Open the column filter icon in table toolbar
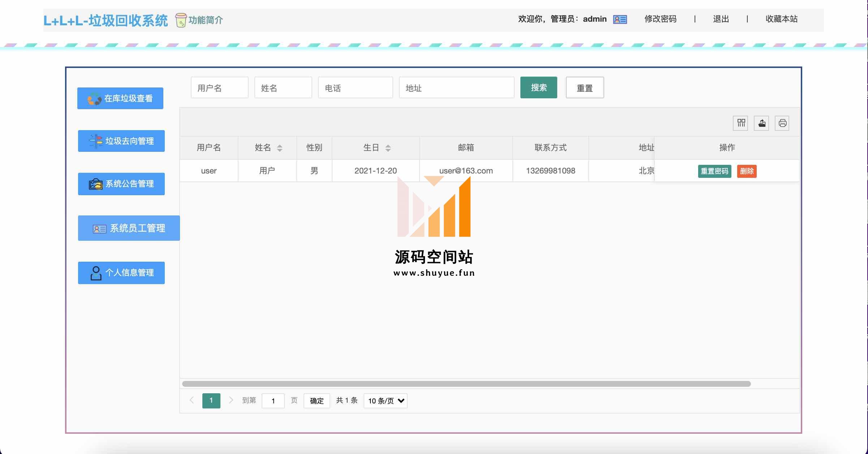The height and width of the screenshot is (454, 868). pos(741,123)
